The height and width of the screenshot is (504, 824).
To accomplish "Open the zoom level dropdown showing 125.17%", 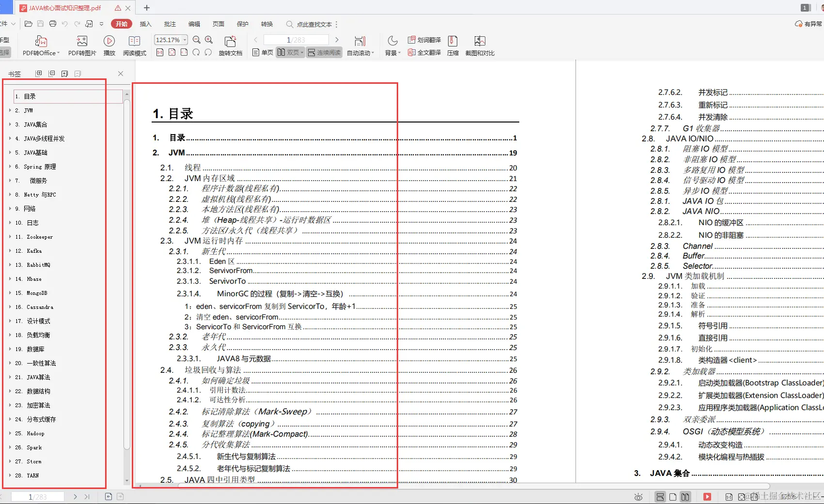I will pyautogui.click(x=170, y=40).
